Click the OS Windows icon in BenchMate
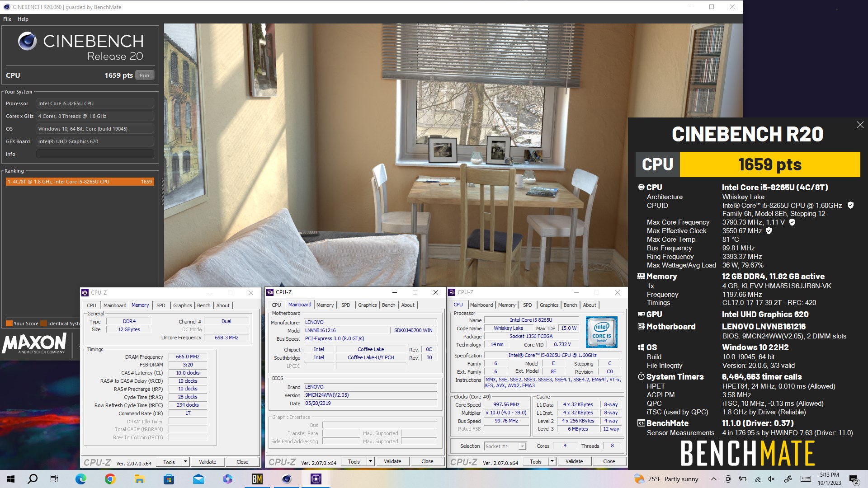The image size is (868, 488). point(641,347)
